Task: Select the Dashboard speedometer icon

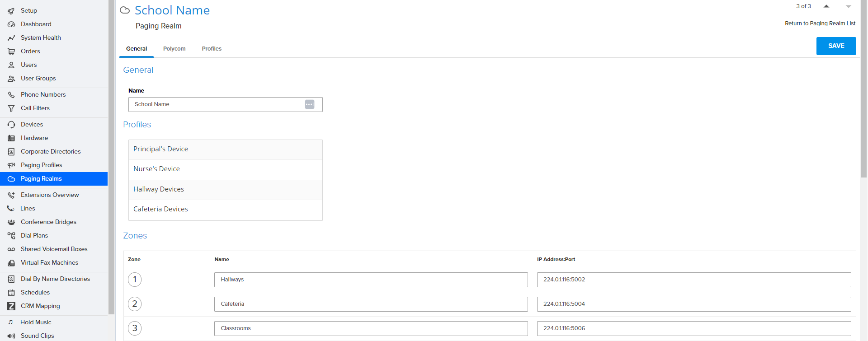Action: [12, 24]
